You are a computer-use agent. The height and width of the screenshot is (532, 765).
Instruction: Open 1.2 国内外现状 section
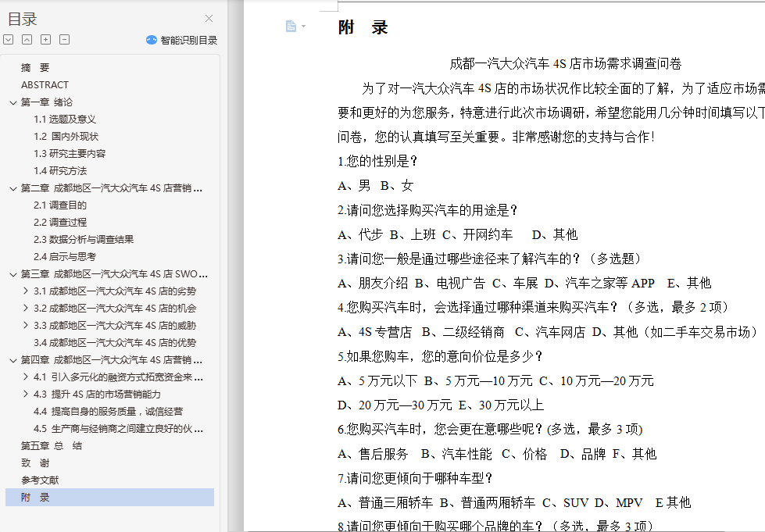66,137
